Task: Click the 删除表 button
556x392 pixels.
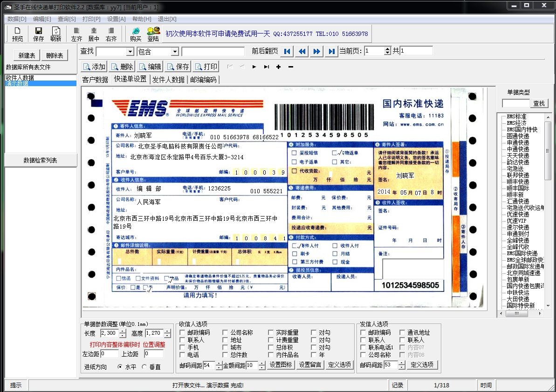Action: click(x=55, y=55)
